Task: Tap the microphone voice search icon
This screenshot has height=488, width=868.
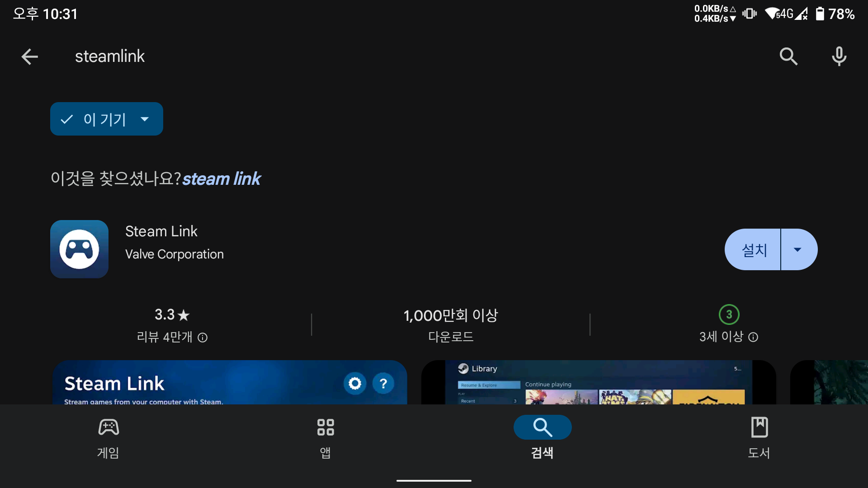Action: click(839, 56)
